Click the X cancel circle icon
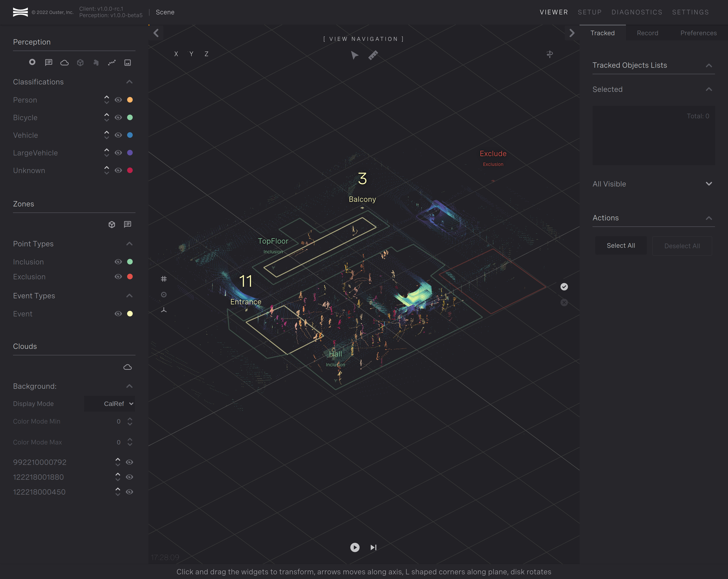The image size is (728, 579). point(564,302)
